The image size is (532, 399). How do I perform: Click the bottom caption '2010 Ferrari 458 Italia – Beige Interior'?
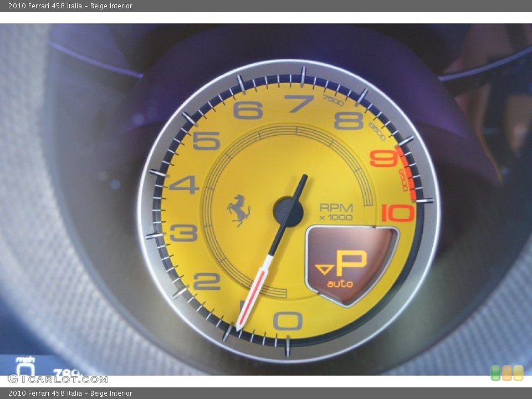coord(70,393)
